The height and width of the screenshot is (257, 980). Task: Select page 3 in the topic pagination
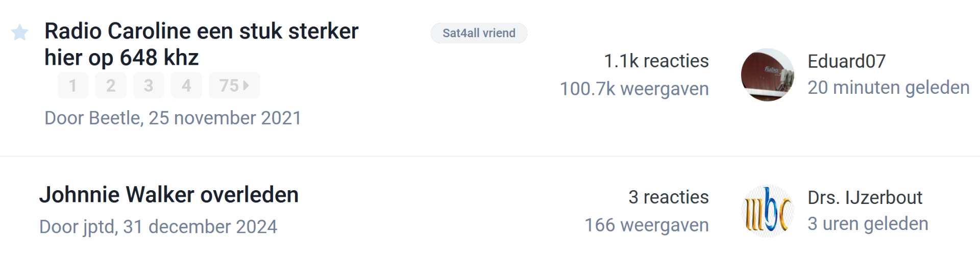[x=149, y=86]
